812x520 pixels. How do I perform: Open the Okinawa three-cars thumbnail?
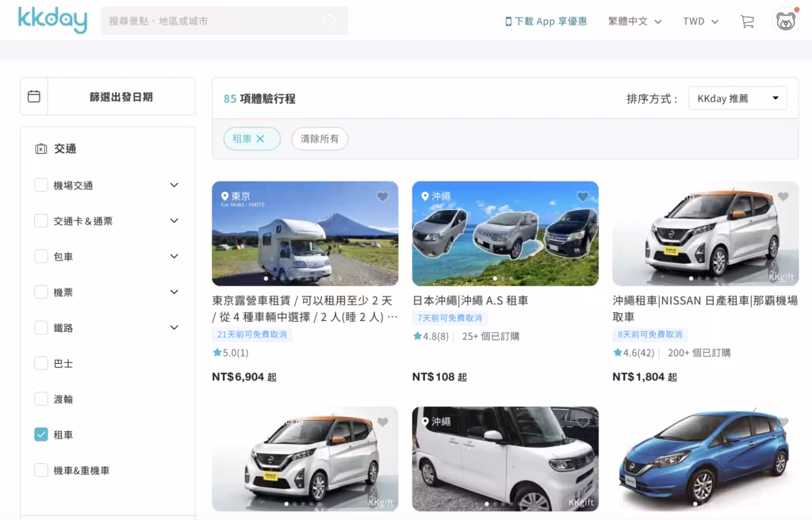coord(505,234)
